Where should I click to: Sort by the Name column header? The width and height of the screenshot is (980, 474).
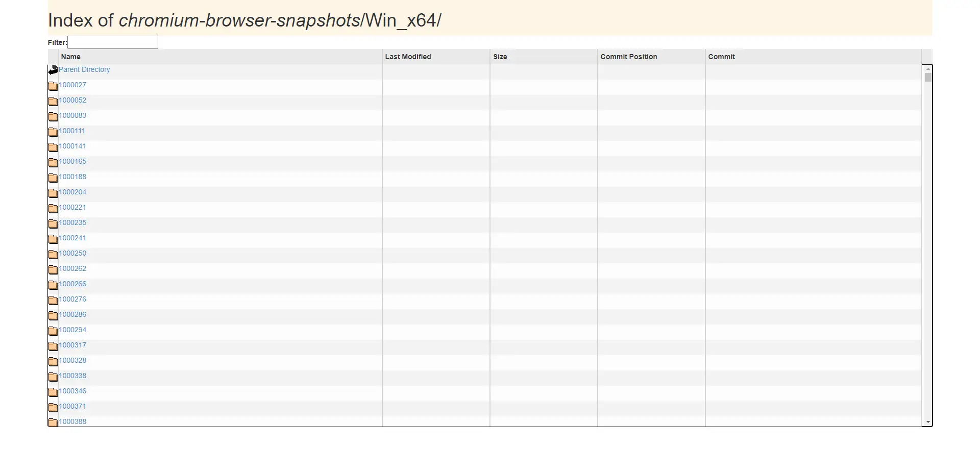(71, 57)
